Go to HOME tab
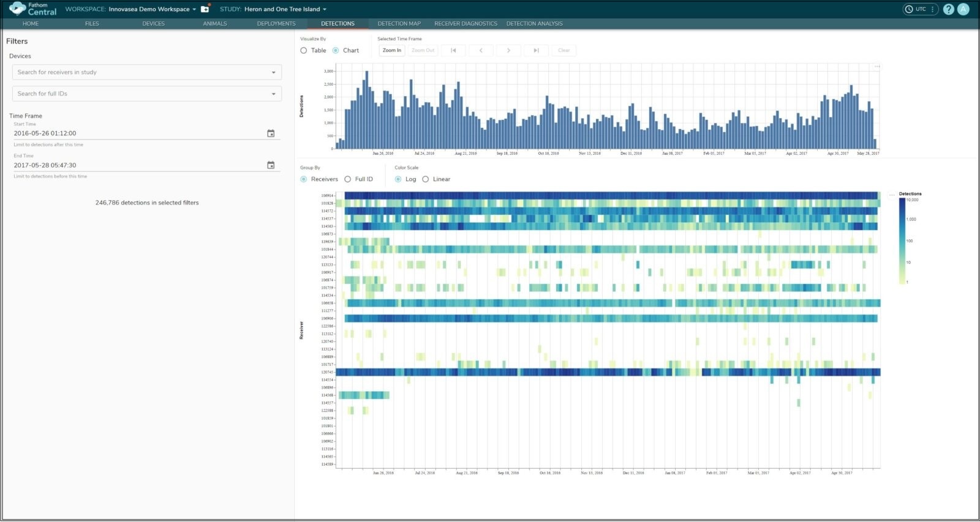Image resolution: width=980 pixels, height=522 pixels. tap(31, 24)
